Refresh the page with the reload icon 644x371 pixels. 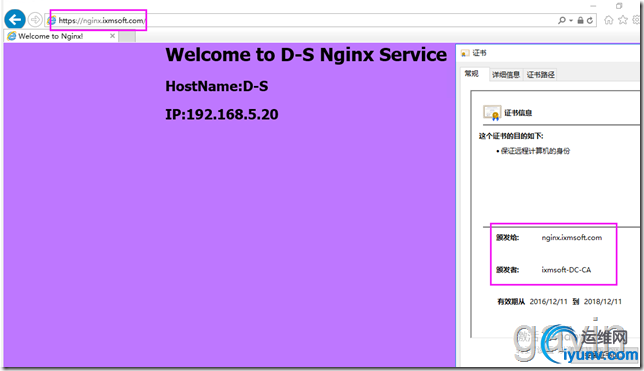(x=590, y=20)
